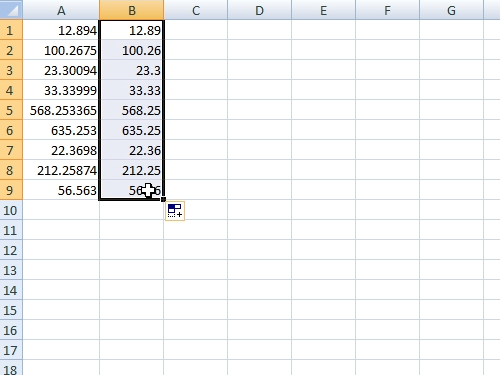Screen dimensions: 500x375
Task: Select row 10 header
Action: click(x=11, y=210)
